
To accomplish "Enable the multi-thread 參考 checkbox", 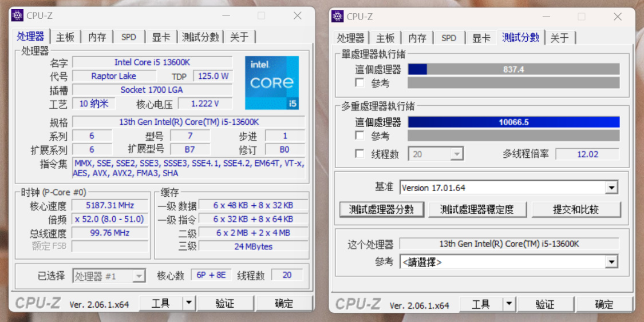I will coord(360,136).
